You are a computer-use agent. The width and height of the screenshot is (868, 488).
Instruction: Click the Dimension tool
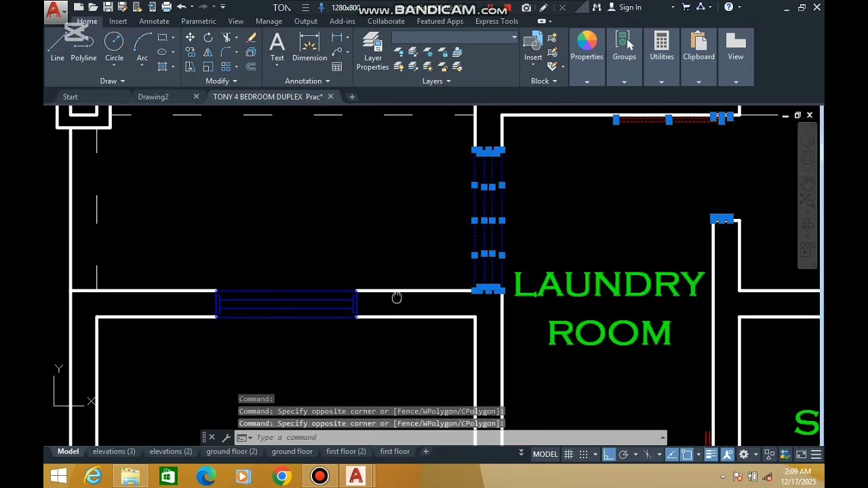[309, 47]
